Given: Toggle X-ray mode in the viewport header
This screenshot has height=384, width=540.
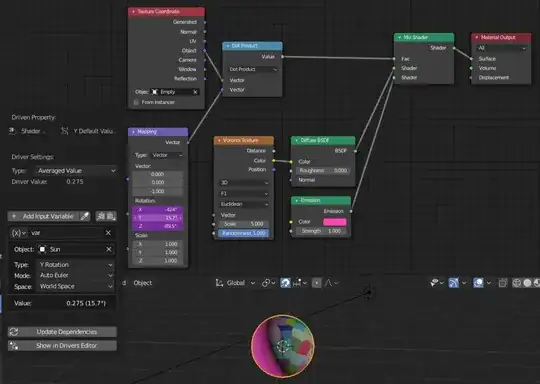Looking at the screenshot, I should [x=503, y=283].
